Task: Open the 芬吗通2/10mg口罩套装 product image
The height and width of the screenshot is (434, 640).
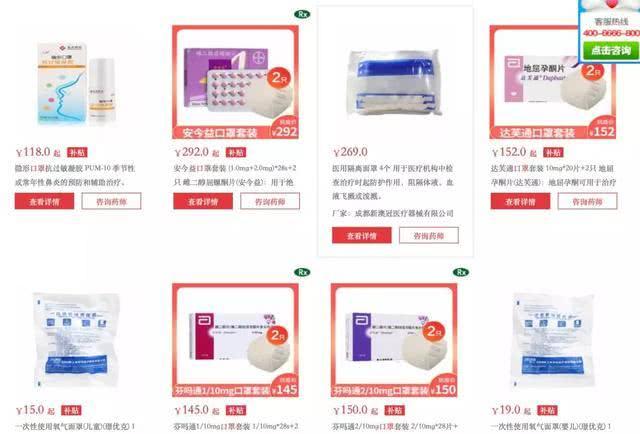Action: (394, 340)
